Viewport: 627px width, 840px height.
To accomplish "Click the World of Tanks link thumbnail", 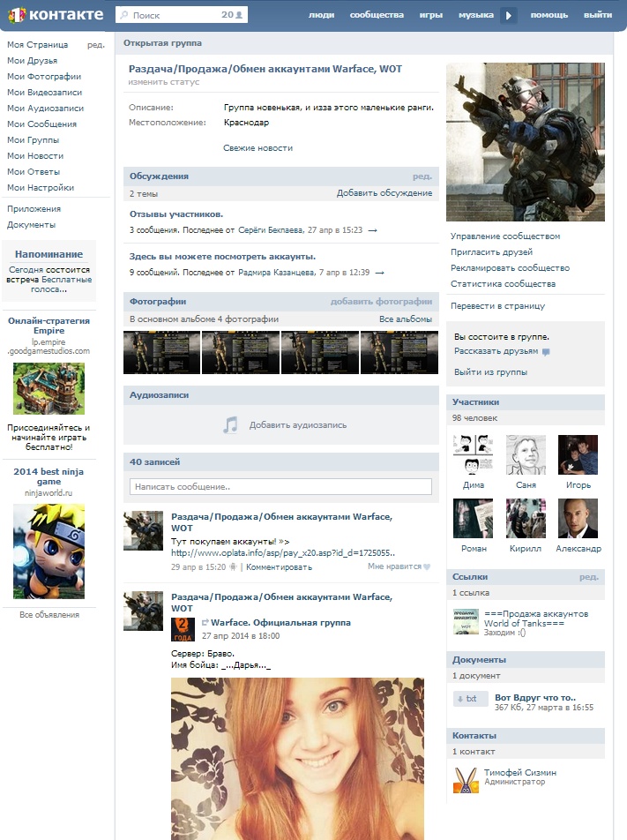I will [x=466, y=621].
